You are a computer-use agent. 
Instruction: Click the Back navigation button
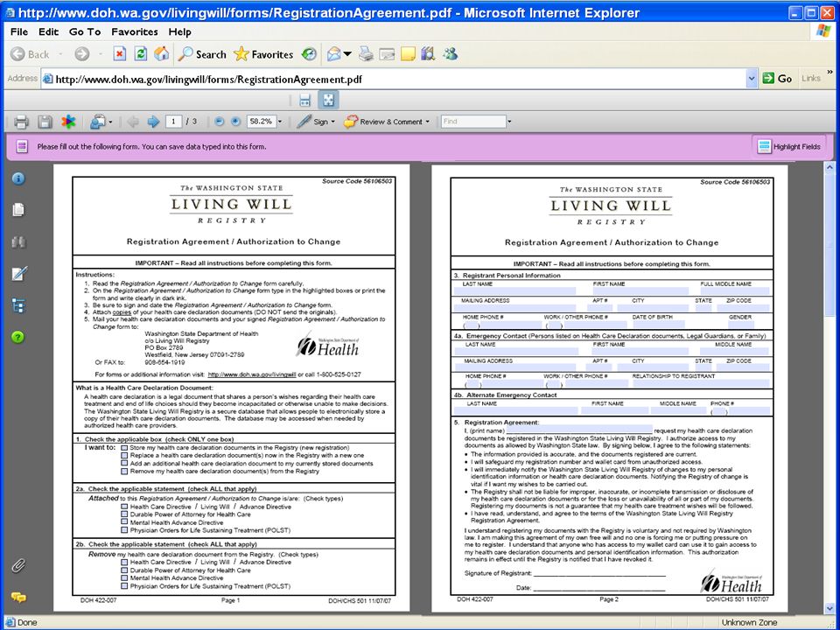(x=30, y=54)
